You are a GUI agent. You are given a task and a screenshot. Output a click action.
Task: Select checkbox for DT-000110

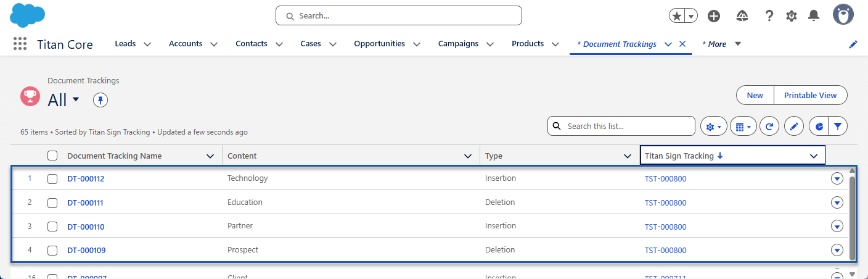pos(52,227)
